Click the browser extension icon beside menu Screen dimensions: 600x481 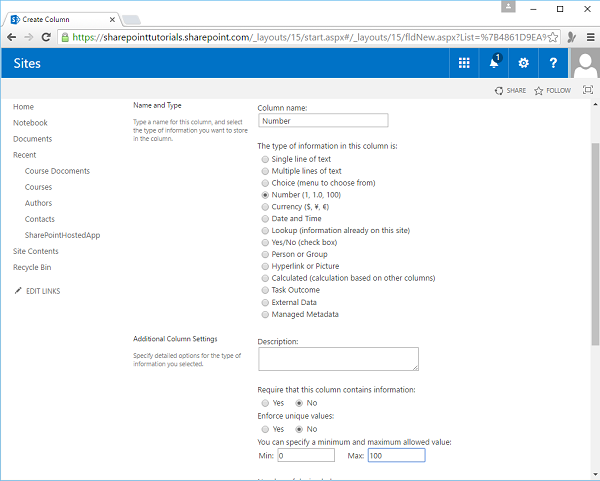572,37
